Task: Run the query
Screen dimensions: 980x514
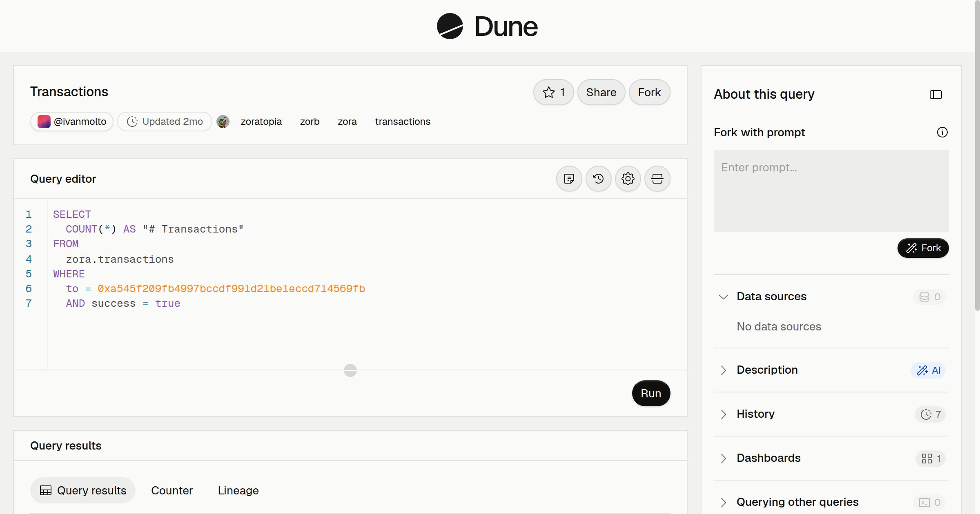Action: pos(651,393)
